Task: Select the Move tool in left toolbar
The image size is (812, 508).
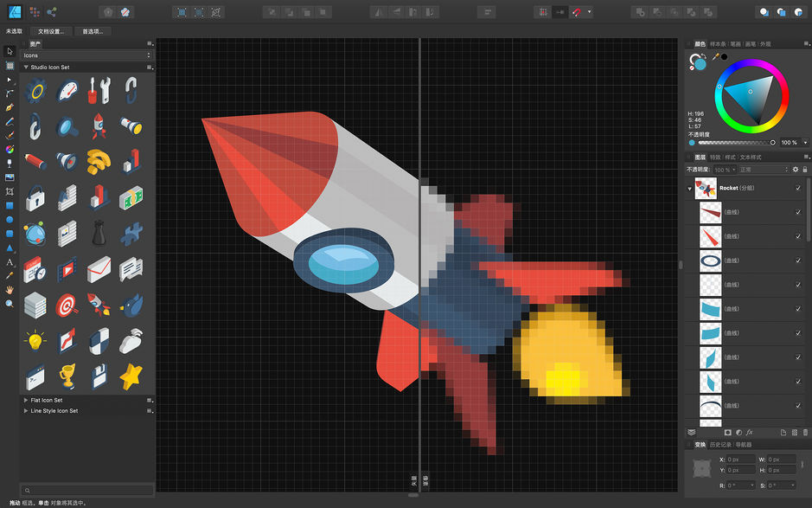Action: pos(10,51)
